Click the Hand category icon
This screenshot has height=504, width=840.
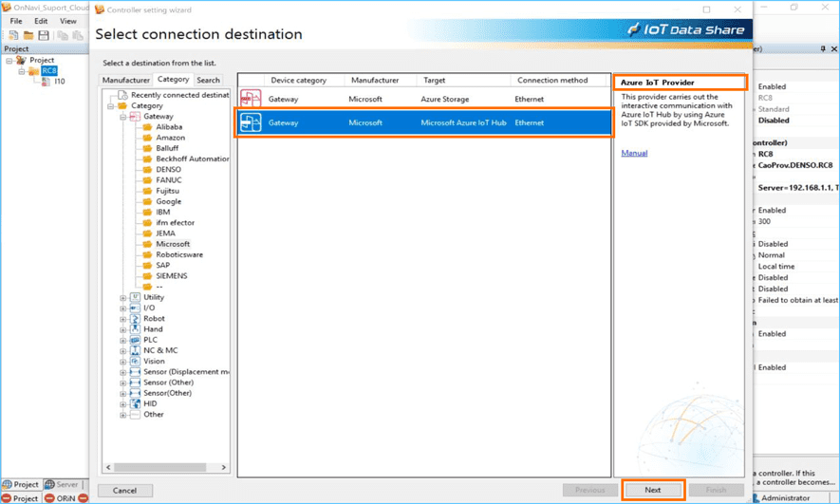135,329
